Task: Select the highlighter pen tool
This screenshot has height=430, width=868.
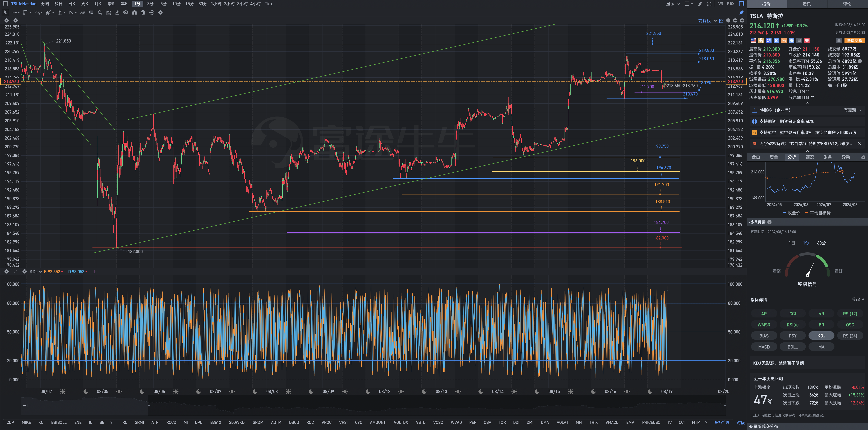Action: tap(117, 12)
